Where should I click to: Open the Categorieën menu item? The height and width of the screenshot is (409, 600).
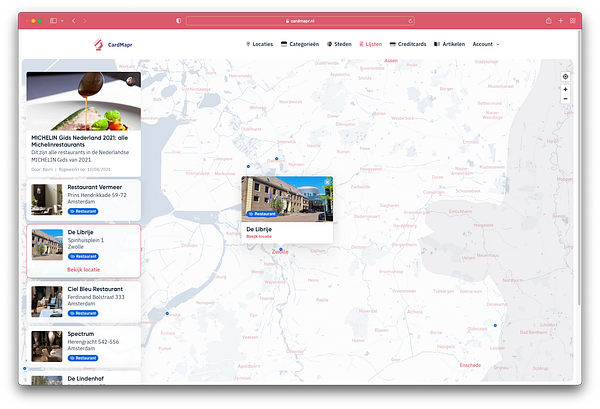click(300, 44)
